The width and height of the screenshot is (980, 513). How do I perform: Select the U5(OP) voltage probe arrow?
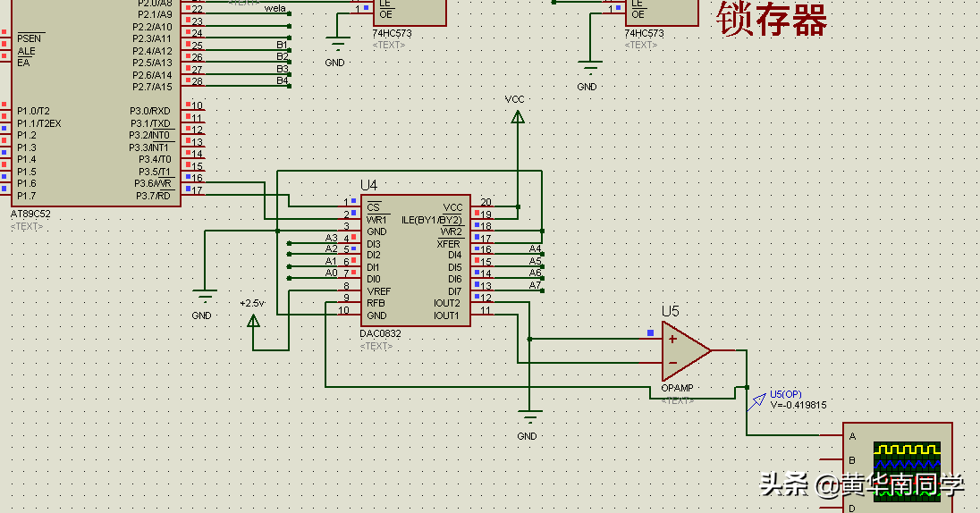(x=758, y=401)
